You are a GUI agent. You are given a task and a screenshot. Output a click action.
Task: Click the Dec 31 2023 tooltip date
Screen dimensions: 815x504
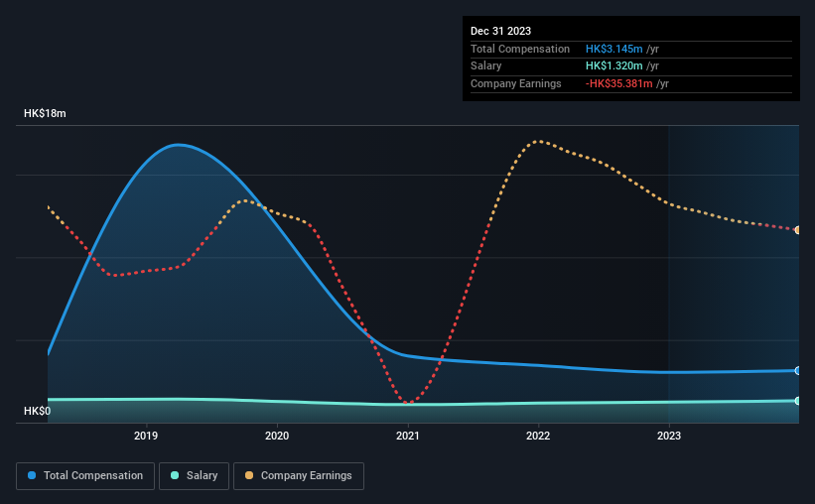500,31
